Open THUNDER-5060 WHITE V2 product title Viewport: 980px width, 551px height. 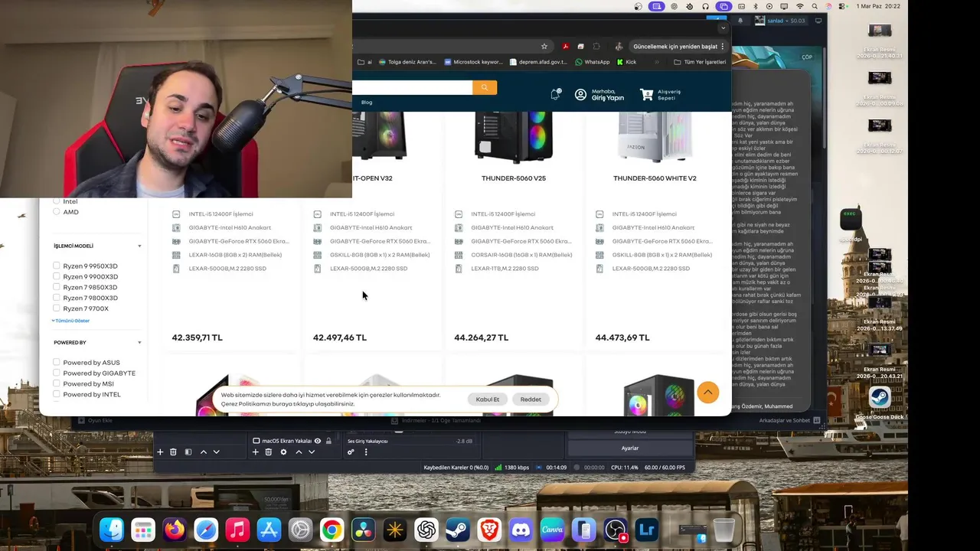(x=655, y=178)
